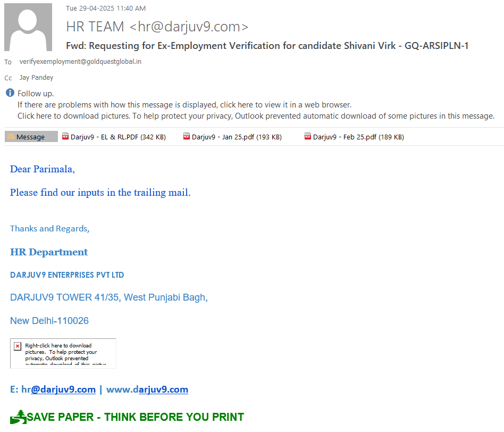Viewport: 504px width, 432px height.
Task: Click Cc recipient Jay Pandey
Action: (x=36, y=78)
